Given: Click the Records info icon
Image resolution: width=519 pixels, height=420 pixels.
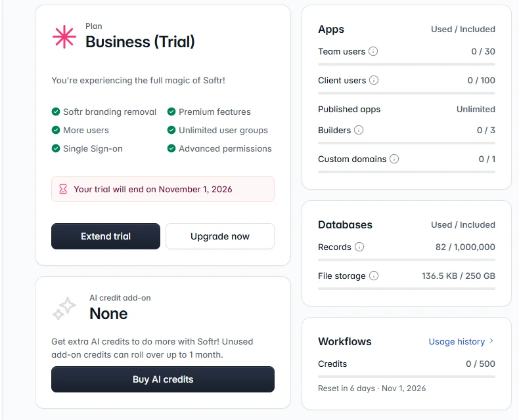Looking at the screenshot, I should pos(359,247).
